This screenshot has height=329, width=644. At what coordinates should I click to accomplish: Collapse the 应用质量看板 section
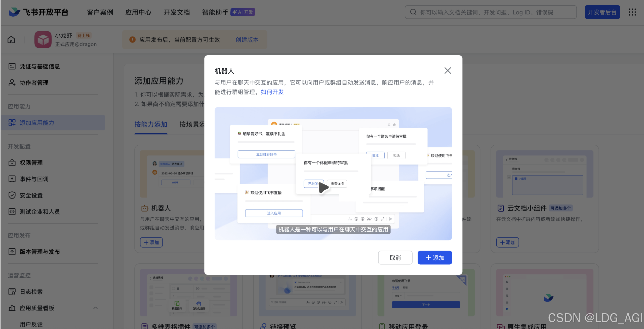click(x=95, y=308)
